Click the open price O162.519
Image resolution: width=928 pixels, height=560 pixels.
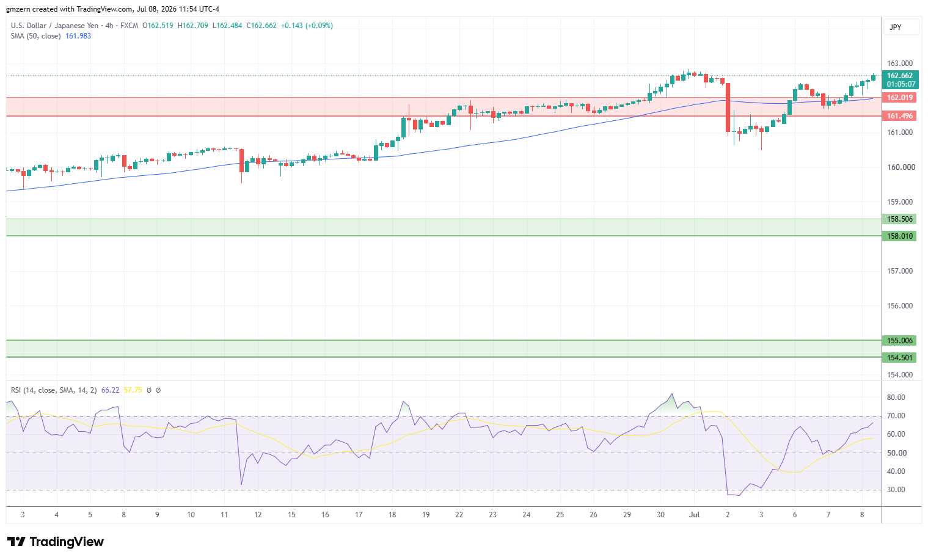(x=158, y=26)
